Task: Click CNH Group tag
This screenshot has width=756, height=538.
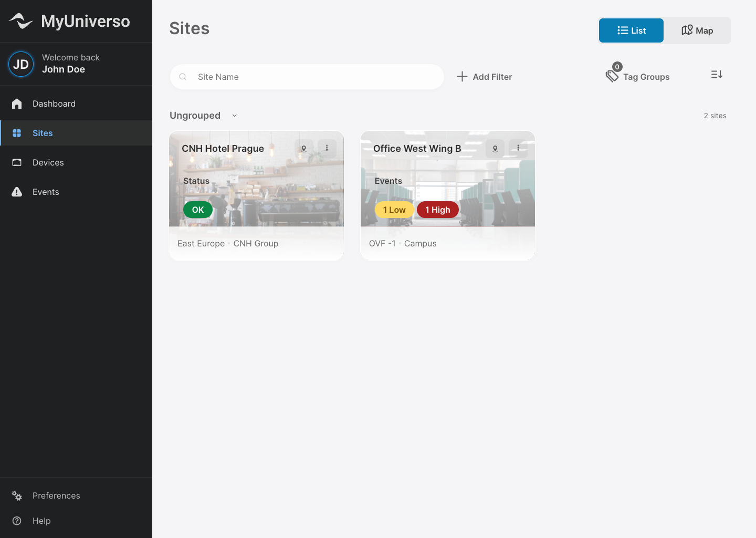Action: pyautogui.click(x=256, y=243)
